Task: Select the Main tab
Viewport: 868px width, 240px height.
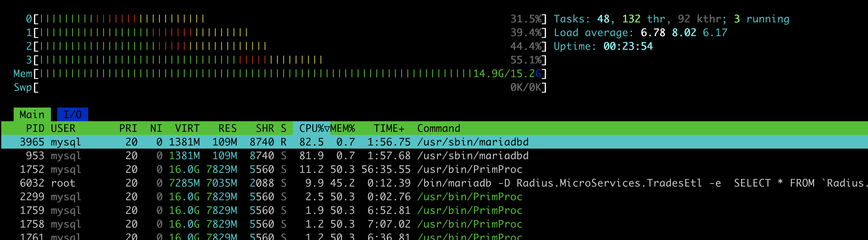Action: pyautogui.click(x=32, y=114)
